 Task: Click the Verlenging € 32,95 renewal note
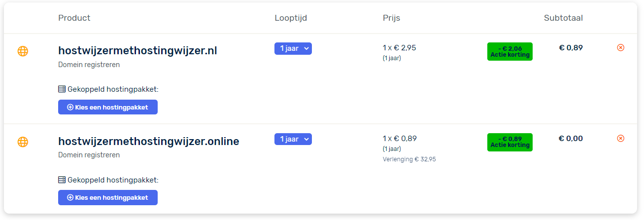(409, 159)
